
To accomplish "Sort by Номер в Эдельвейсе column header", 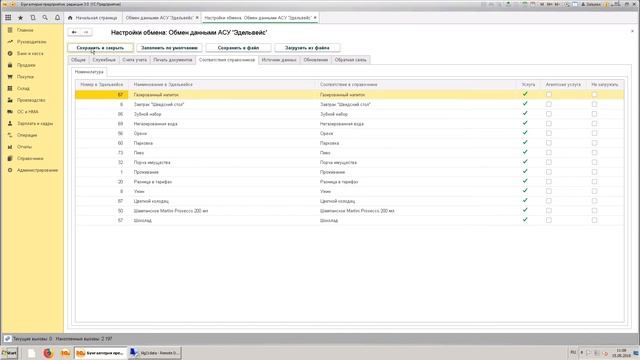I will point(102,84).
